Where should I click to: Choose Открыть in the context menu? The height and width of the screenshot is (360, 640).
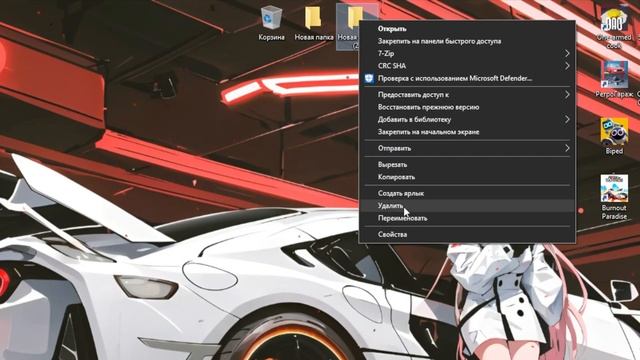[x=467, y=29]
